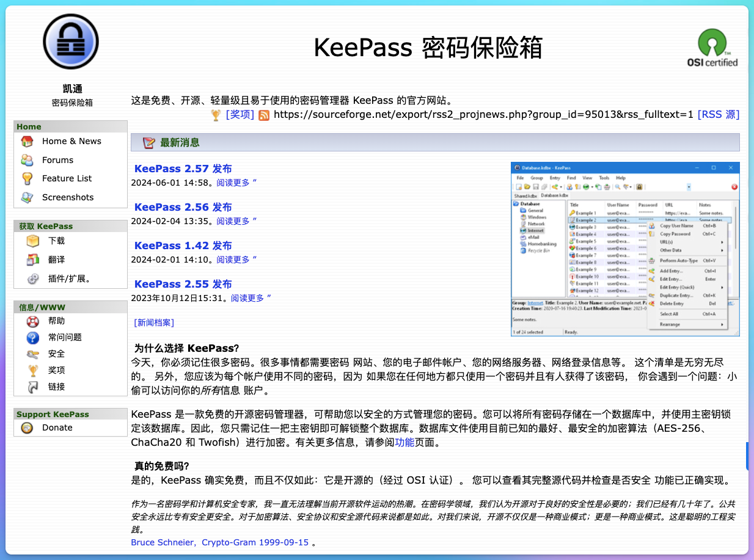Click the arrow icon beside 链接

(33, 387)
